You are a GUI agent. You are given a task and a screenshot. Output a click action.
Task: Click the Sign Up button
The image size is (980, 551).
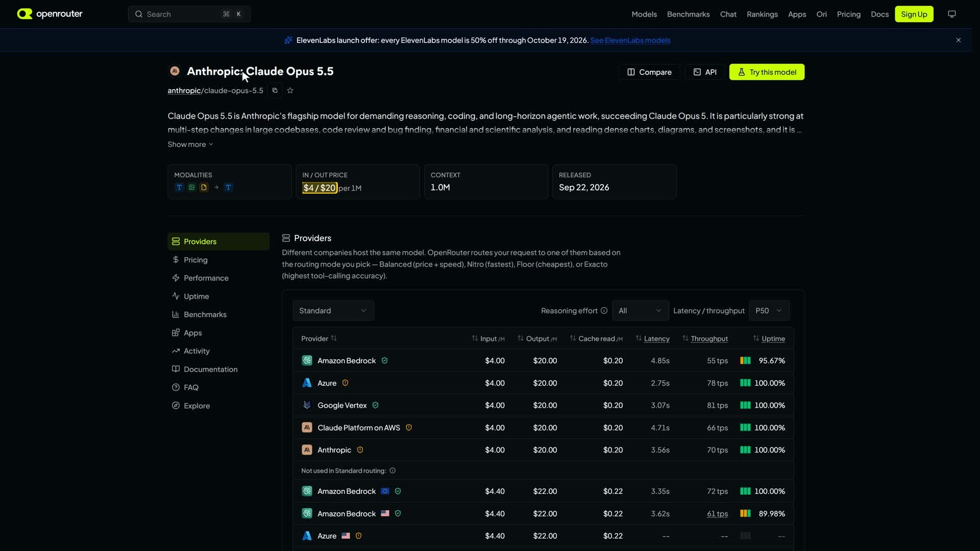(x=914, y=14)
